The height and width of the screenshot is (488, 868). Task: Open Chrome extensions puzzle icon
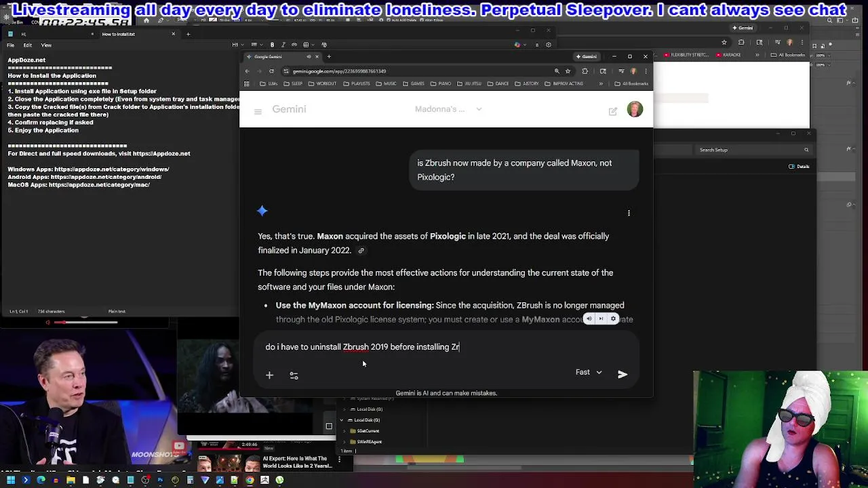point(585,71)
